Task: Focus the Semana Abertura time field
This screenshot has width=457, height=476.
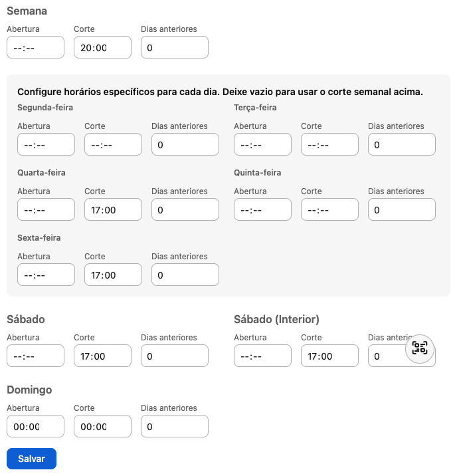Action: (x=35, y=47)
